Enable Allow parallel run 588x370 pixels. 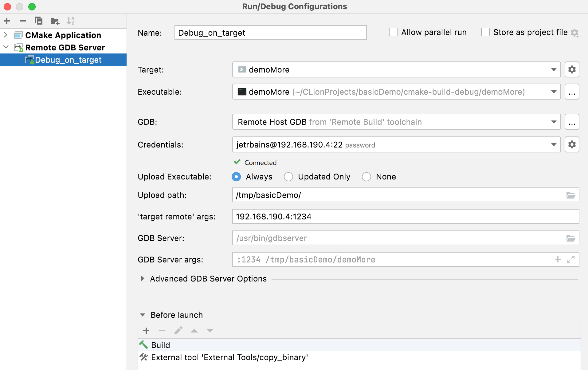[393, 32]
